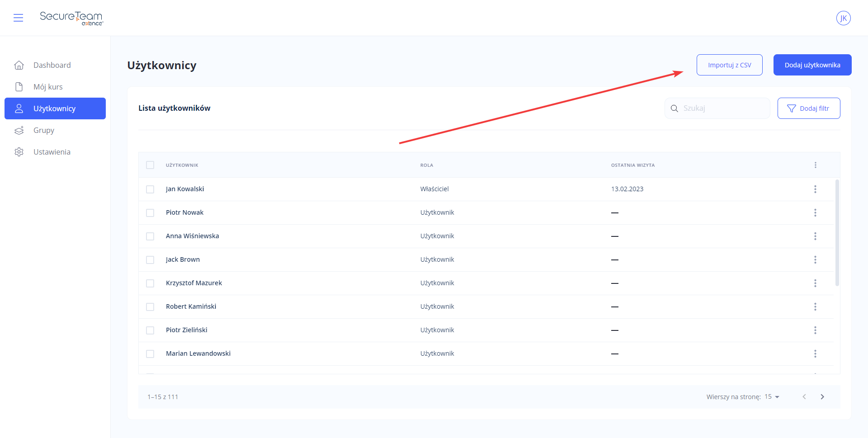Viewport: 868px width, 438px height.
Task: Sort by the Użytkownik column header
Action: click(182, 165)
